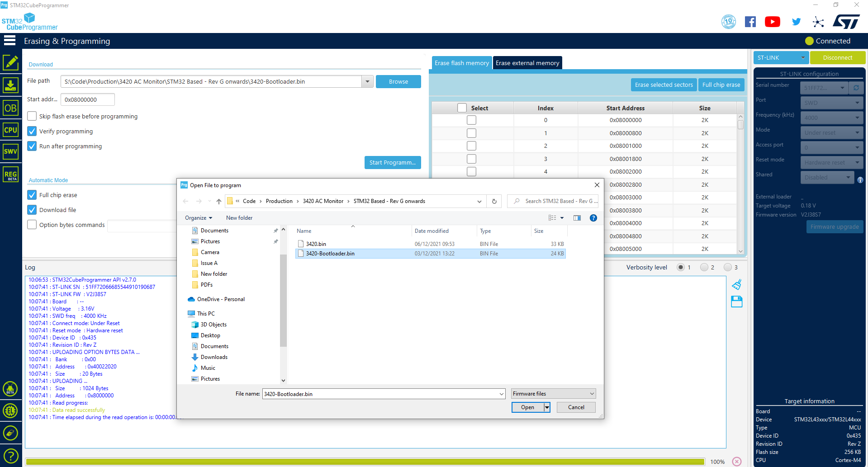Open the SWV viewer icon
The image size is (868, 467).
point(10,151)
